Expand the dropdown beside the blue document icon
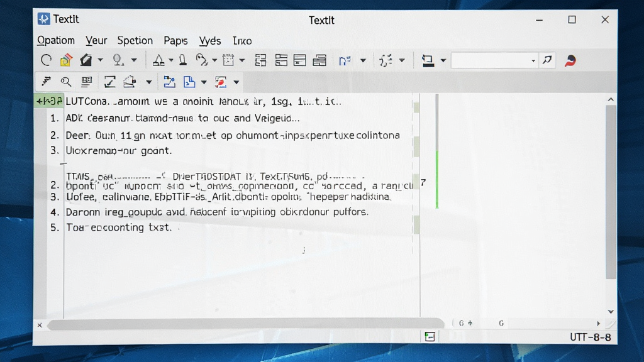The image size is (644, 362). point(204,82)
